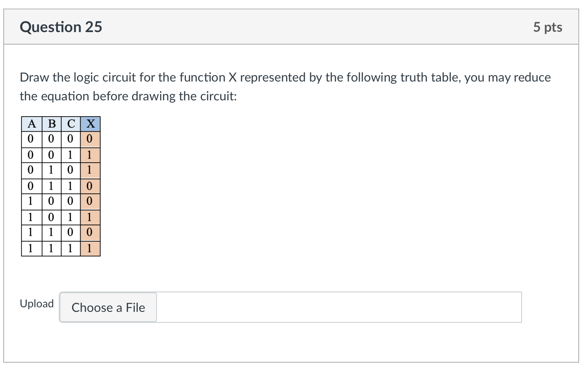Select the B column header in truth table

(x=52, y=124)
